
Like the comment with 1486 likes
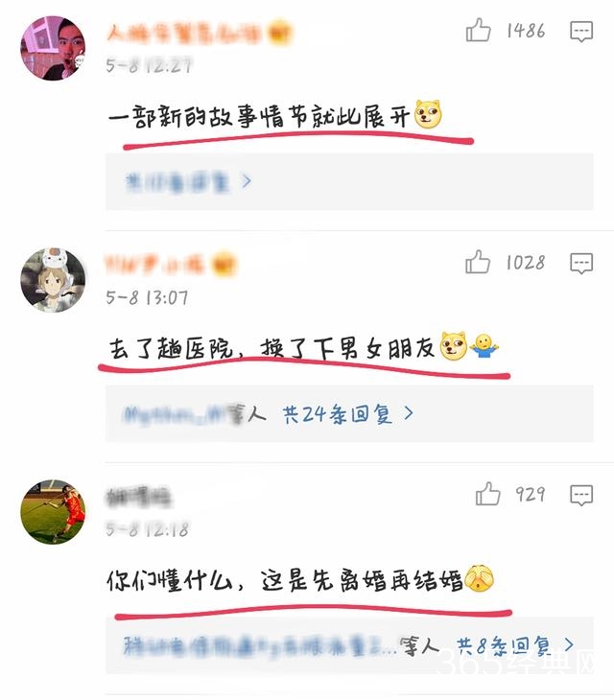point(479,31)
